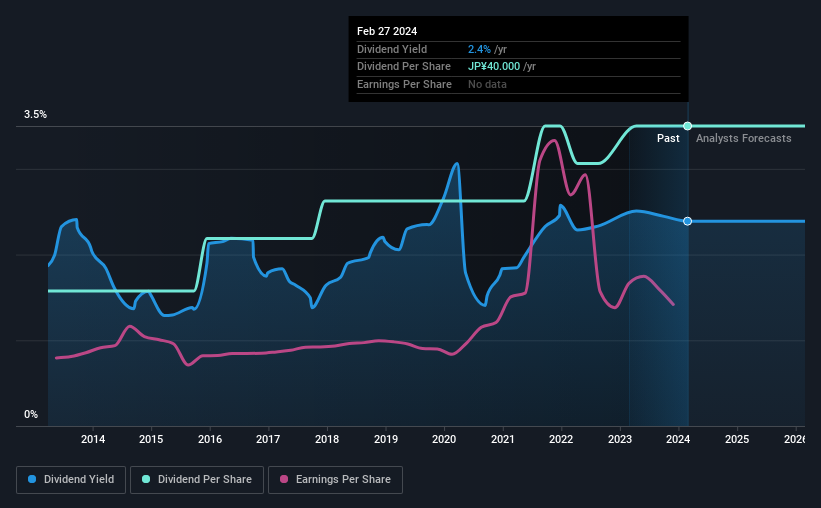Click the 2022 x-axis label
Screen dimensions: 821x508
[561, 439]
